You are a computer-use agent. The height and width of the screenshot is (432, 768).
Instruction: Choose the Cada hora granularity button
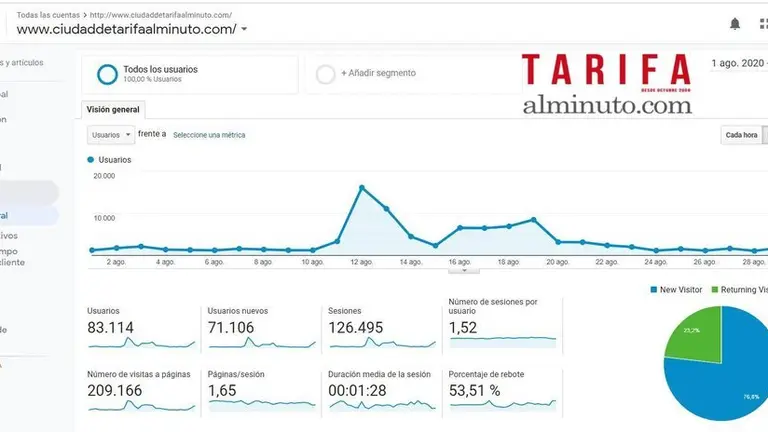(741, 135)
